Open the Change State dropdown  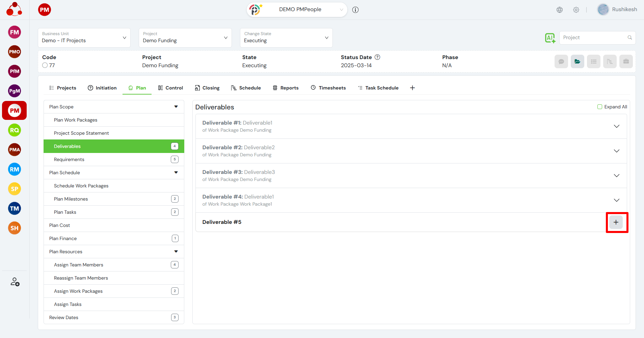click(x=286, y=38)
